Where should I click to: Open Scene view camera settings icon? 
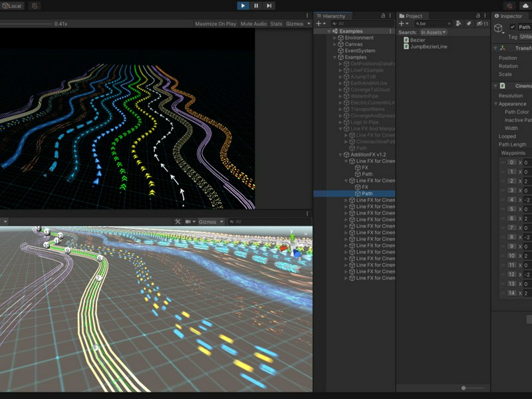[x=190, y=221]
